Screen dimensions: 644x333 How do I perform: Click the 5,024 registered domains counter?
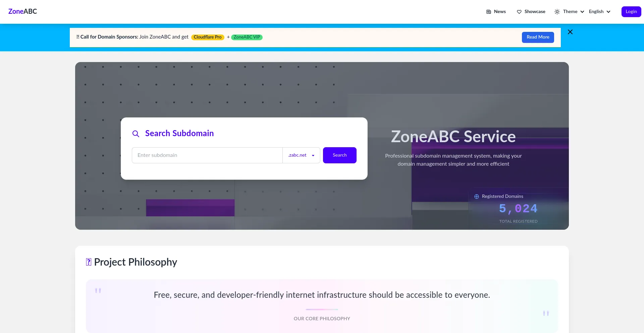pyautogui.click(x=518, y=209)
